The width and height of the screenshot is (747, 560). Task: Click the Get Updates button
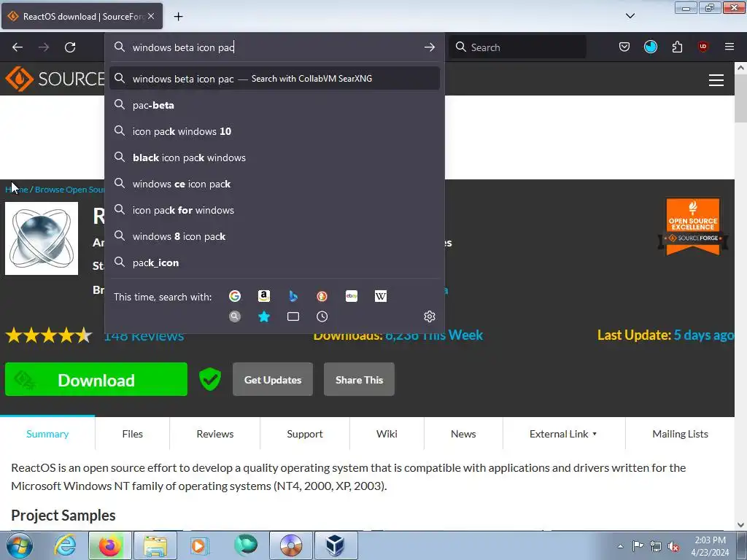pyautogui.click(x=273, y=379)
